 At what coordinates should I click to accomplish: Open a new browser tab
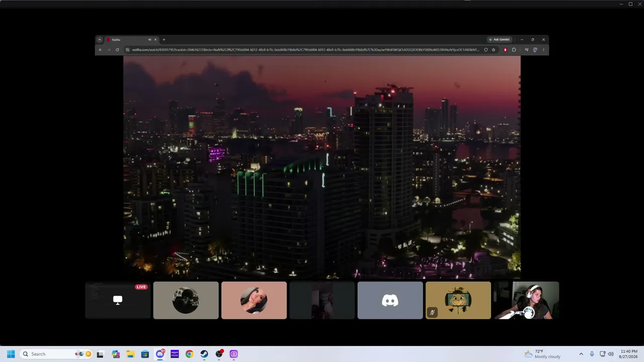tap(164, 40)
